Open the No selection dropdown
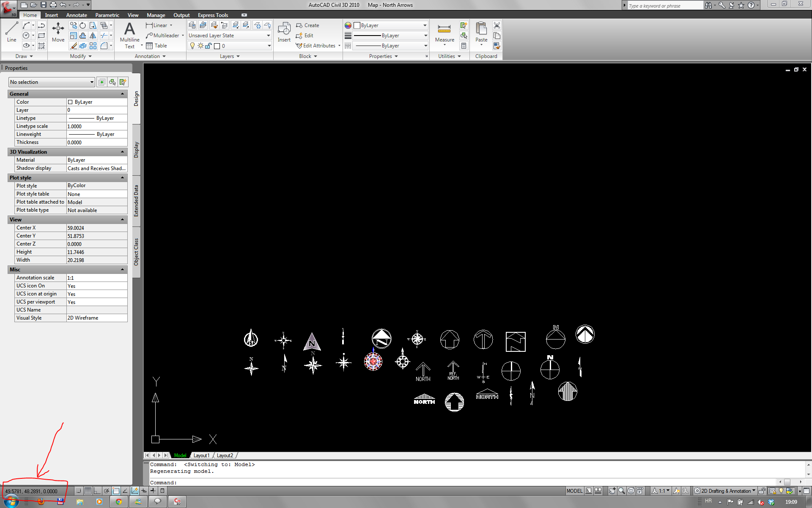The image size is (812, 508). [x=52, y=82]
